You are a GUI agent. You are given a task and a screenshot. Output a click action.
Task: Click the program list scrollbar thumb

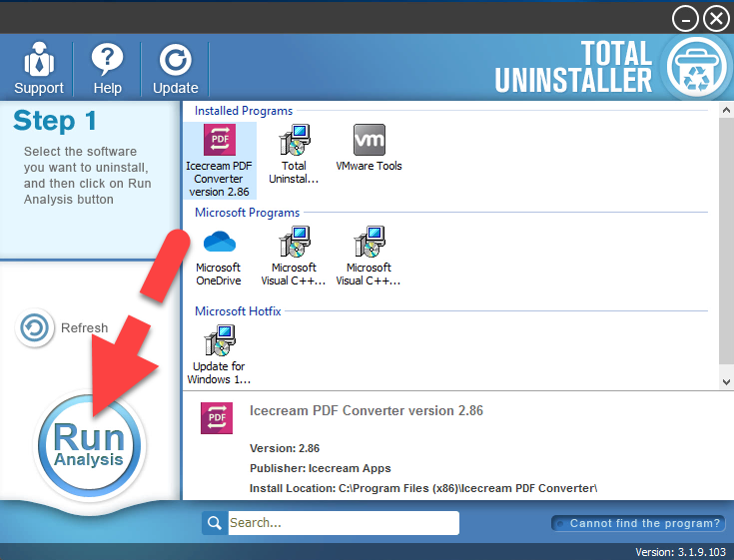726,241
